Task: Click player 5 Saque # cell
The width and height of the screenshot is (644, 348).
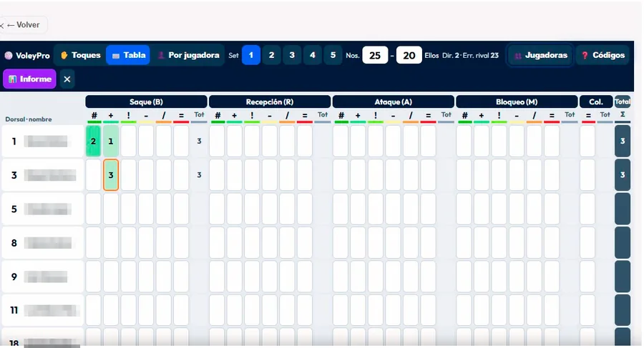Action: click(x=93, y=209)
